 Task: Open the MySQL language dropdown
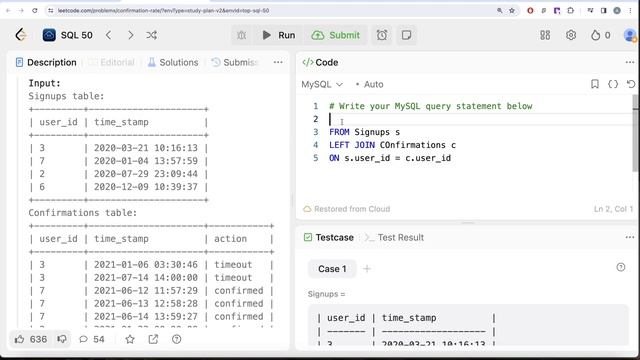(322, 84)
